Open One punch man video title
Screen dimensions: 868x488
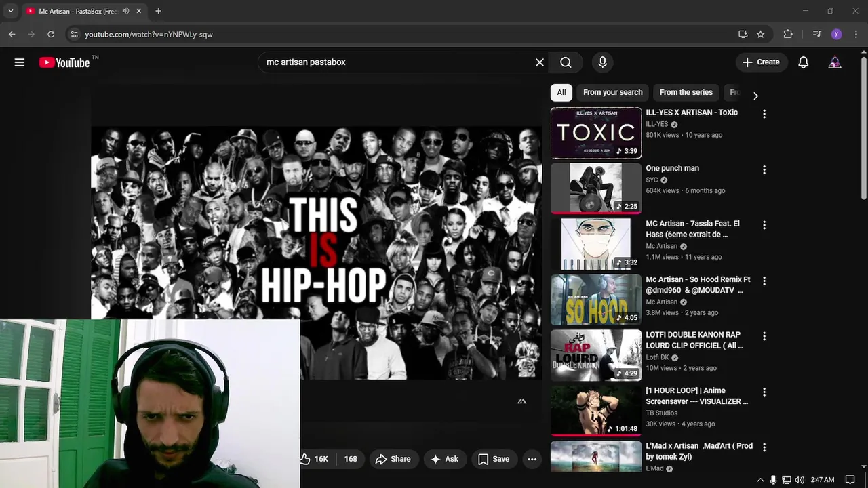tap(672, 168)
